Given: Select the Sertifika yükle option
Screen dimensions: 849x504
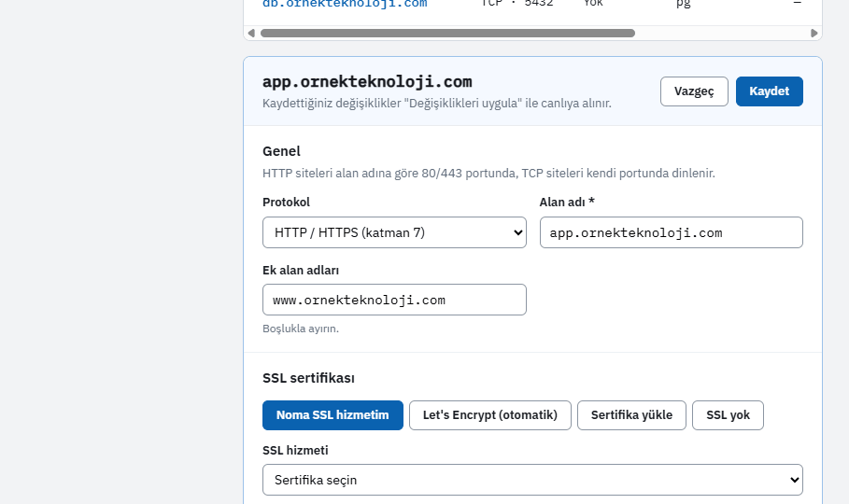Looking at the screenshot, I should (x=631, y=415).
